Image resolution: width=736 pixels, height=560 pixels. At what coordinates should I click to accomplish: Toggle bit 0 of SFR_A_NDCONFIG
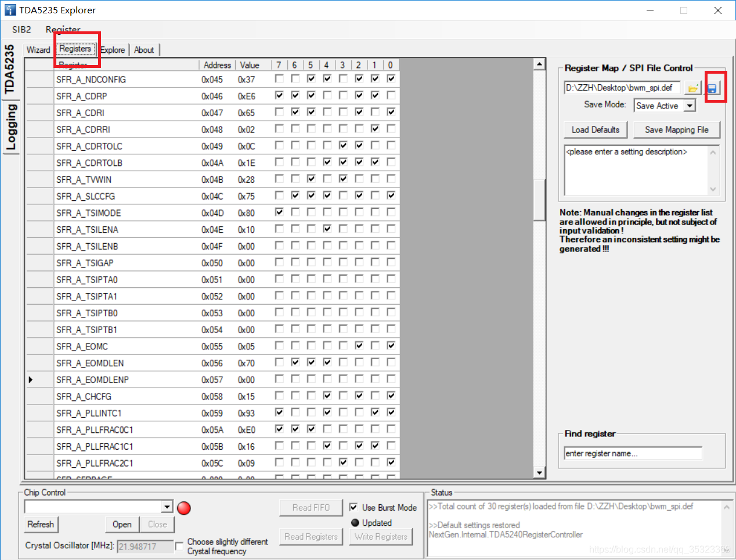tap(391, 78)
